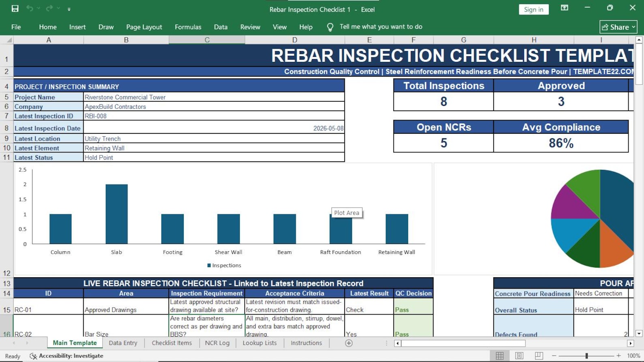Click the tab bar split handle dots
This screenshot has width=644, height=362.
pyautogui.click(x=386, y=343)
